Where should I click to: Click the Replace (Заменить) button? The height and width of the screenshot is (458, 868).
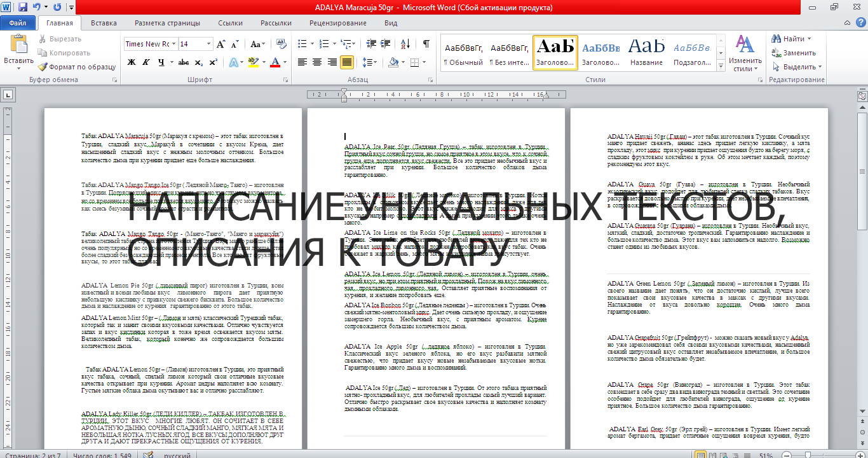tap(794, 53)
